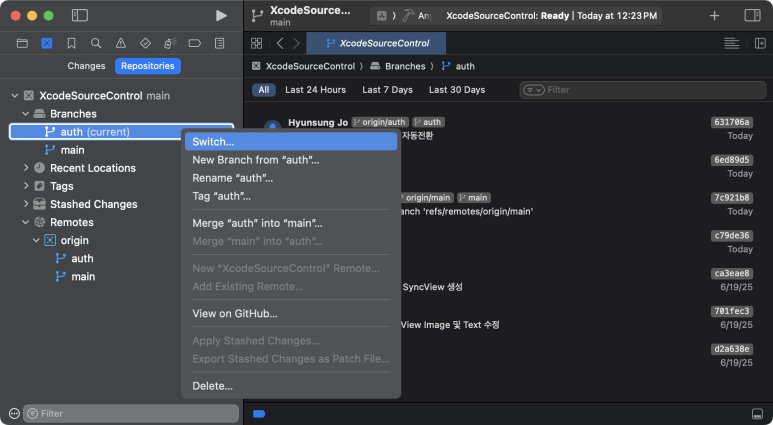The width and height of the screenshot is (773, 425).
Task: Open the editor options lines icon
Action: click(732, 43)
